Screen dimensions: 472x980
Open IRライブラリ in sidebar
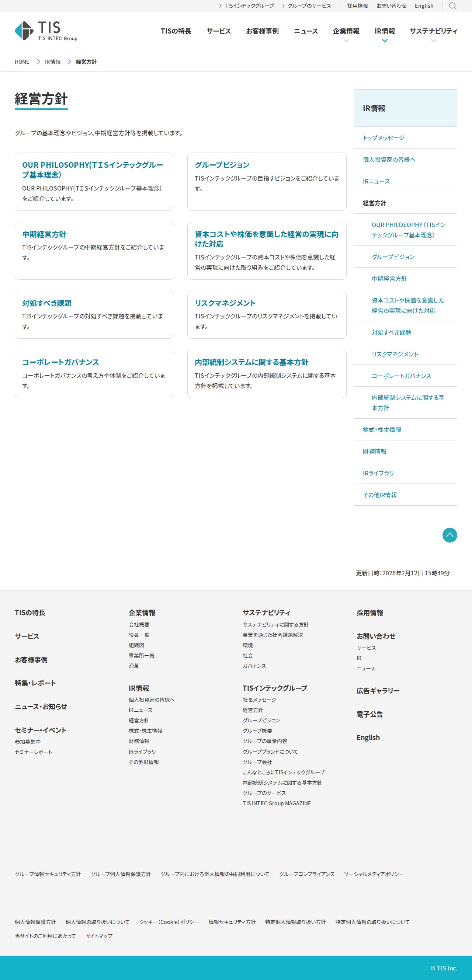tap(405, 473)
